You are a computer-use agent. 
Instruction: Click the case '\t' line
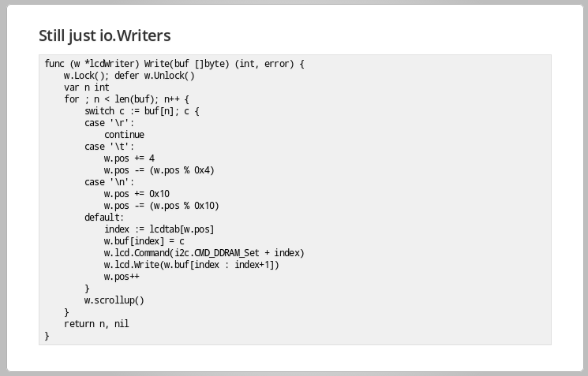coord(109,147)
